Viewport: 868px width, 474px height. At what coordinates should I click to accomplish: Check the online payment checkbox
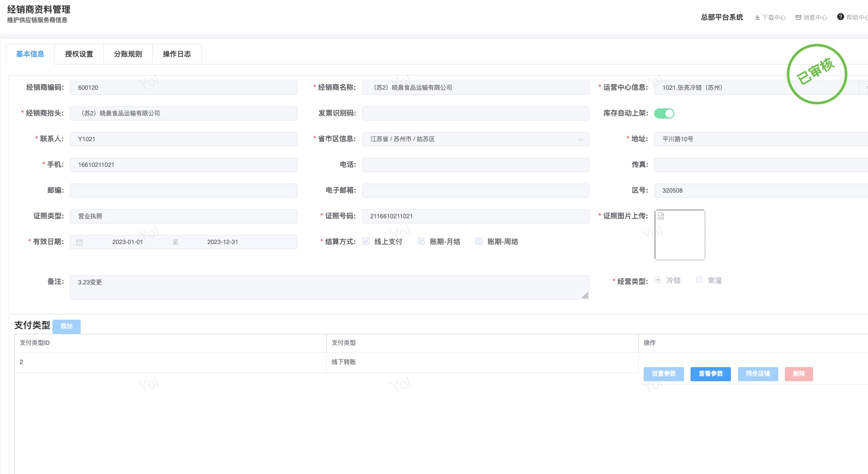(x=366, y=242)
